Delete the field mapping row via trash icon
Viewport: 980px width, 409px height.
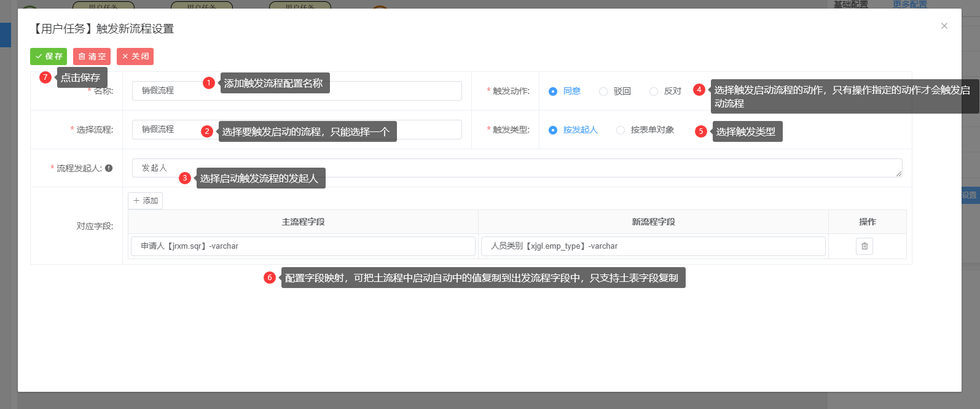pos(864,246)
